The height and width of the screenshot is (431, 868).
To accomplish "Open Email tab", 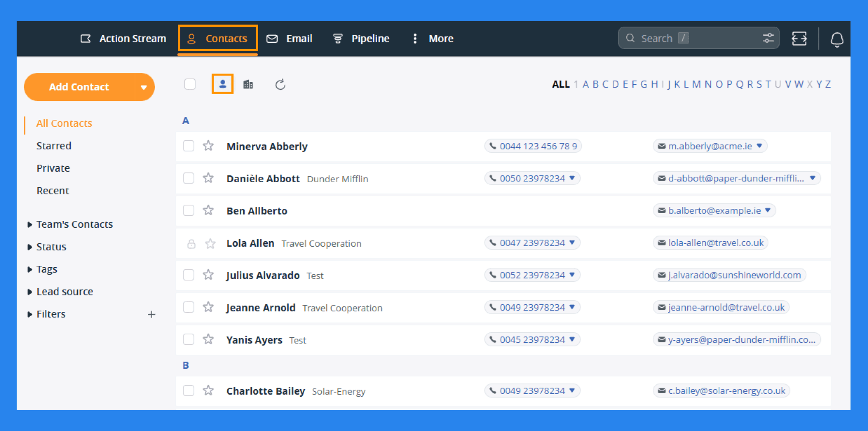I will click(289, 39).
